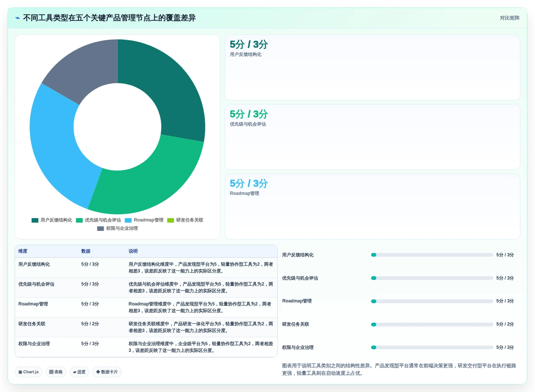Screen dimensions: 535x392
Task: Click the 数据 column header
Action: point(86,251)
